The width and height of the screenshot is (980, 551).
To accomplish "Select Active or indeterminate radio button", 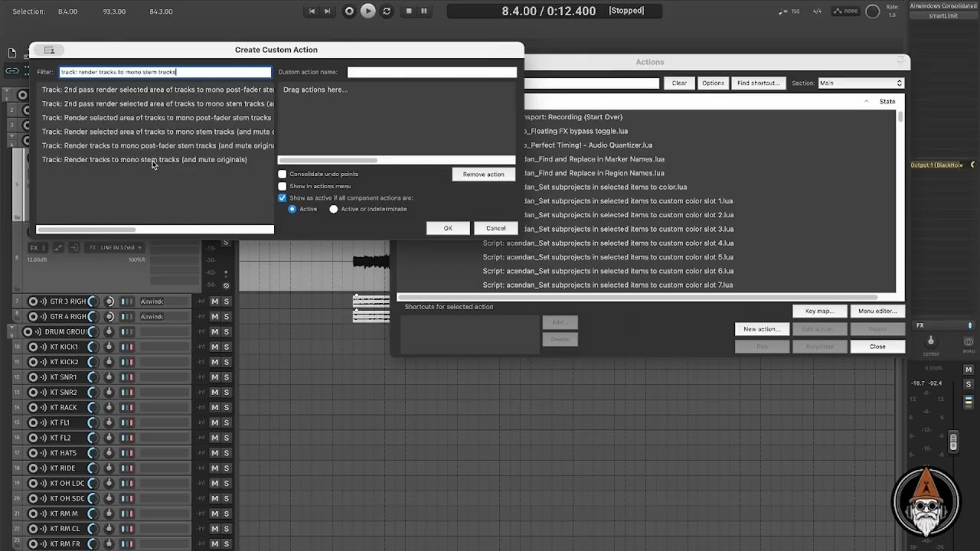I will 334,209.
